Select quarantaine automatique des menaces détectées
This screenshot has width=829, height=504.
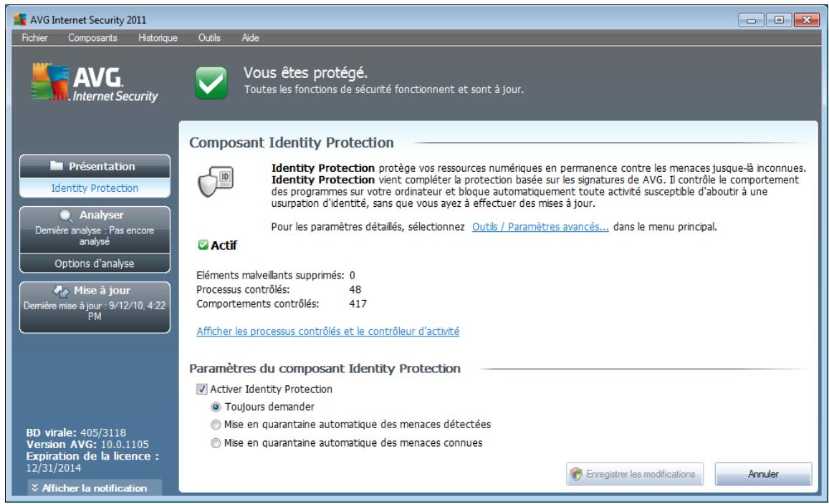pos(216,425)
